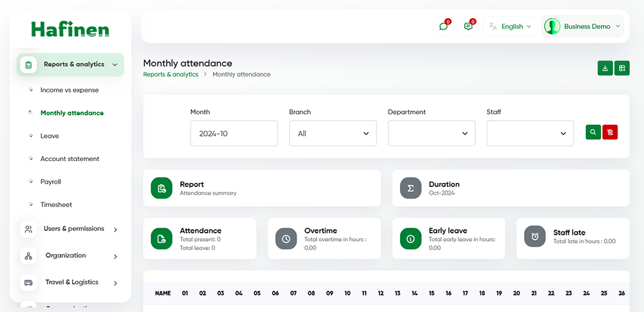Open the Leave report
The width and height of the screenshot is (644, 312).
coord(50,136)
